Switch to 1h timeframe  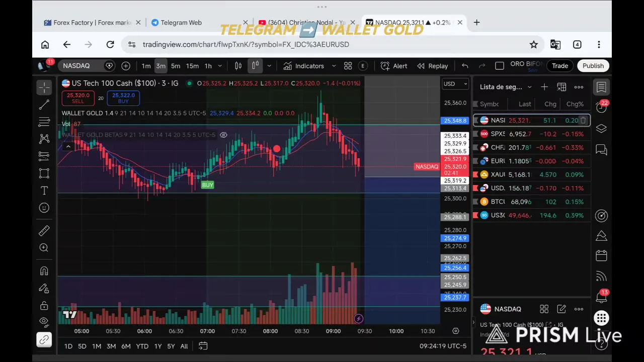coord(208,66)
